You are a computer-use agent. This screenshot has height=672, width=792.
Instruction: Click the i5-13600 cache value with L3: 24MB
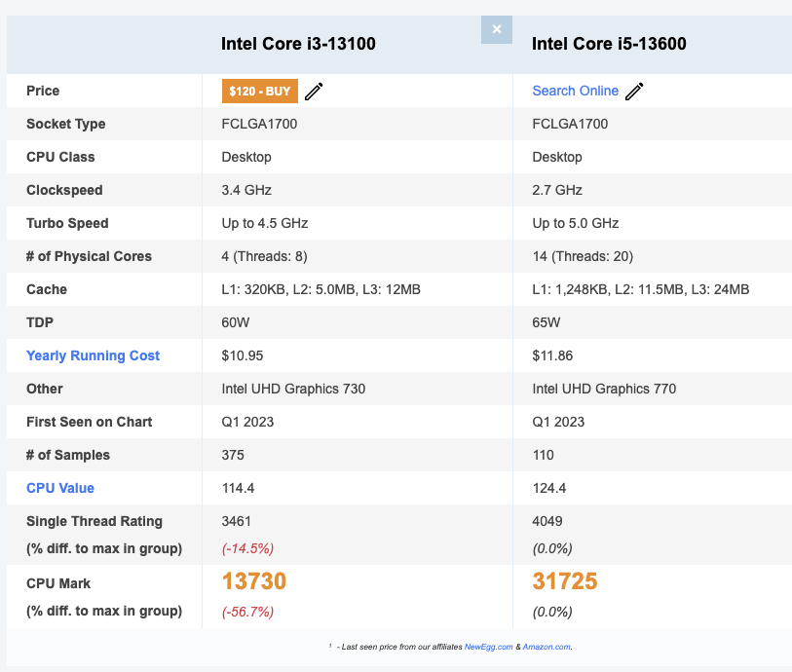tap(640, 289)
